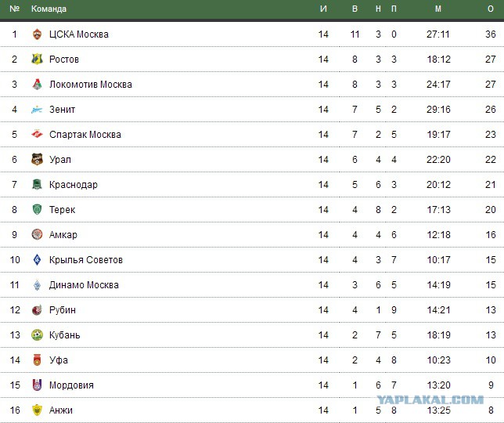
Task: Click the Spartak Moscow emblem icon
Action: click(x=37, y=135)
